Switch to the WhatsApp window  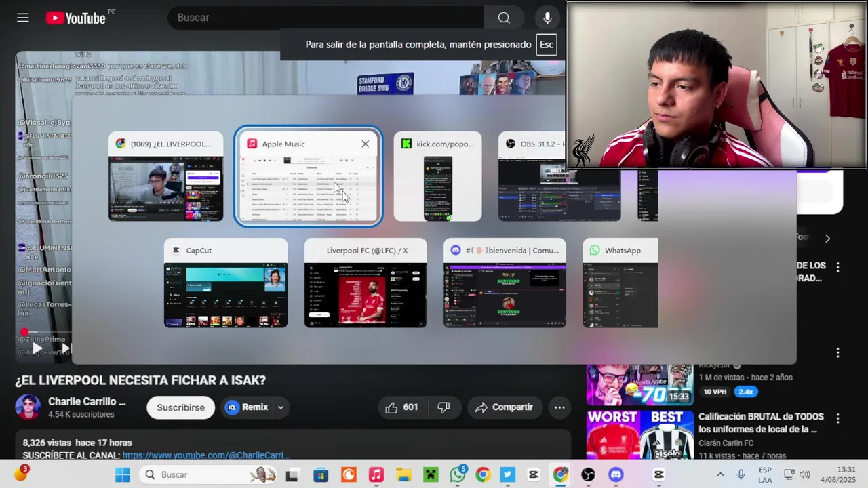(x=620, y=283)
